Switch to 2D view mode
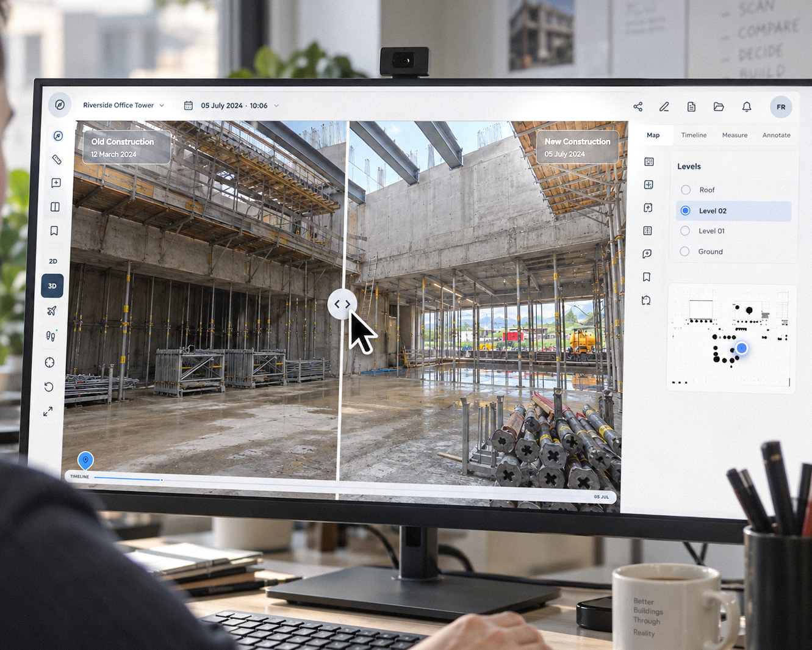The width and height of the screenshot is (812, 650). pyautogui.click(x=53, y=261)
